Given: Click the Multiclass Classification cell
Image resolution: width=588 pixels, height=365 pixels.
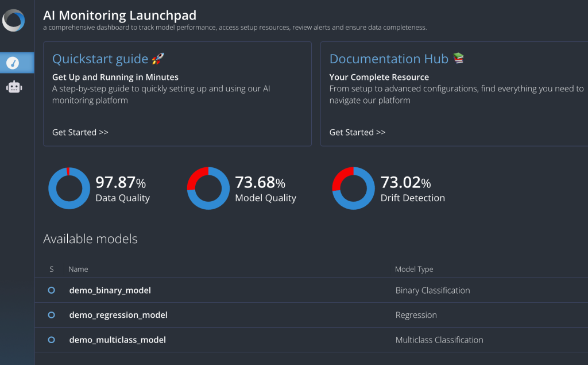Looking at the screenshot, I should tap(439, 340).
